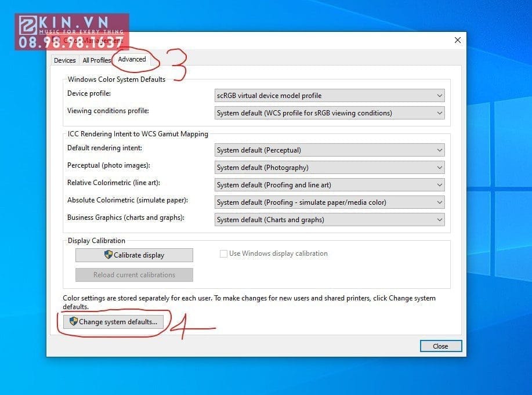Enable Use Windows display calibration
Viewport: 532px width, 395px height.
pos(223,253)
